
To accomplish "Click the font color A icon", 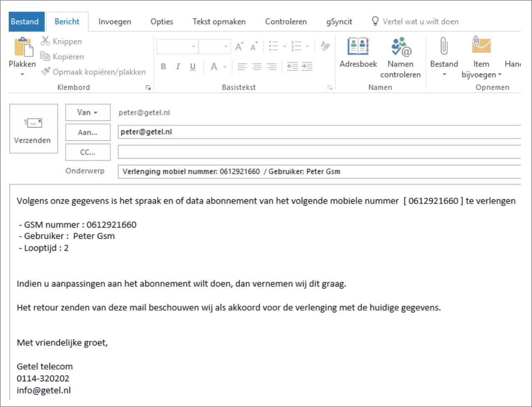I will tap(214, 67).
